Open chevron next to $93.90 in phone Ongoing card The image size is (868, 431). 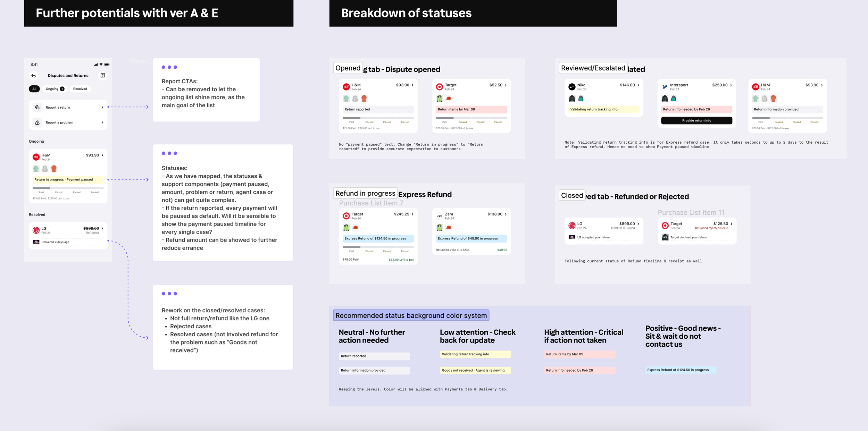[x=102, y=155]
